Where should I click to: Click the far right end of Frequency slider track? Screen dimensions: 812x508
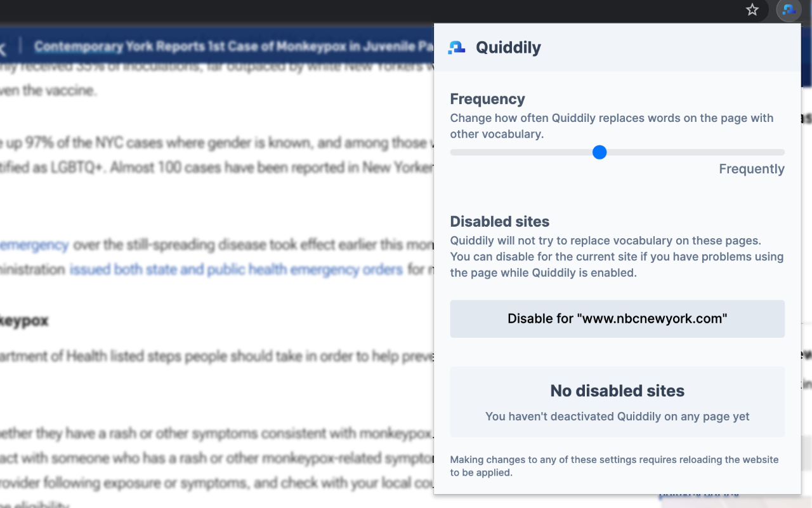(x=782, y=152)
